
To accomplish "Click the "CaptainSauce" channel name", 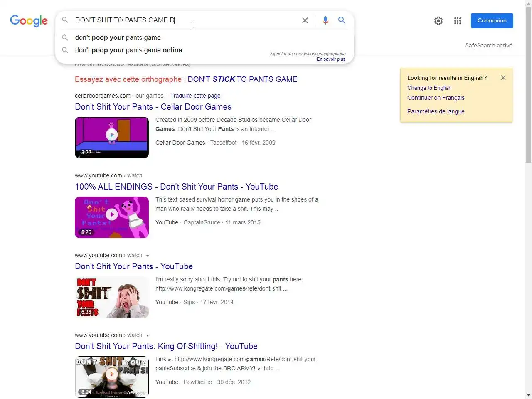I will [202, 222].
